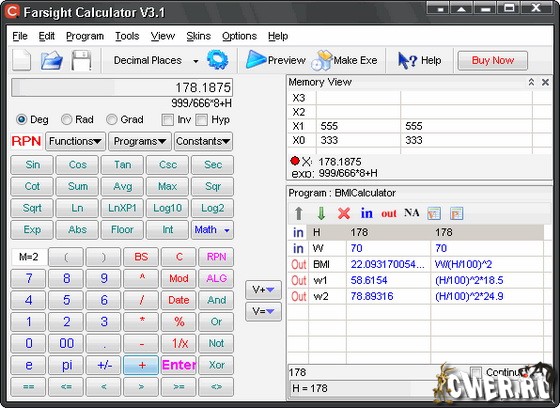Open the Options menu
Image resolution: width=560 pixels, height=408 pixels.
239,36
